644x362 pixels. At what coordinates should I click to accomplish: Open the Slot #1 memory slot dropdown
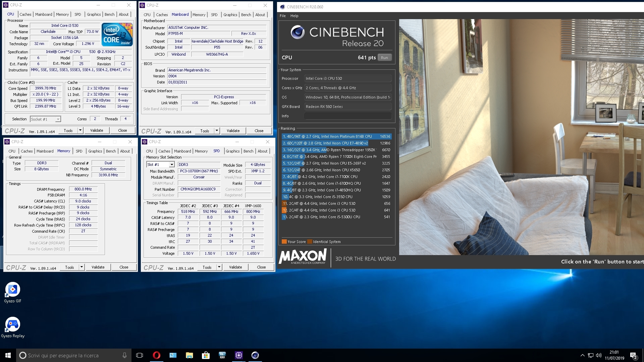click(x=160, y=165)
